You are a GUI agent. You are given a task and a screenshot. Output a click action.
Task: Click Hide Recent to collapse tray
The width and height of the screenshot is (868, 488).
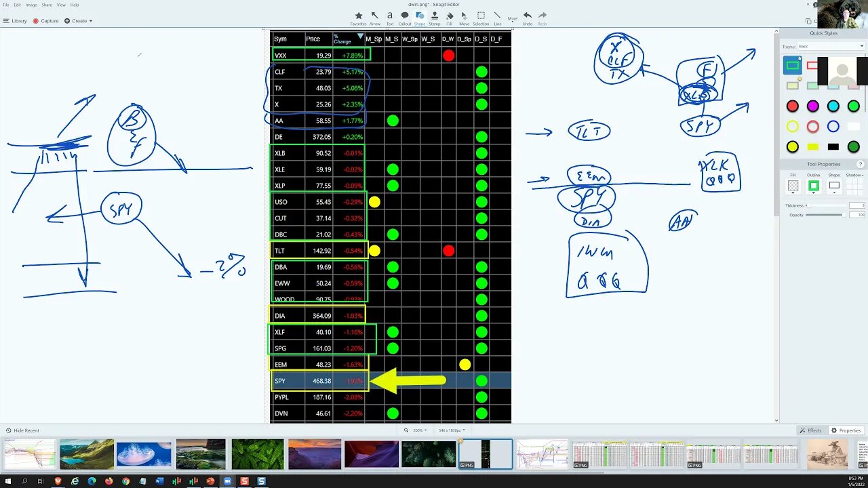point(22,430)
